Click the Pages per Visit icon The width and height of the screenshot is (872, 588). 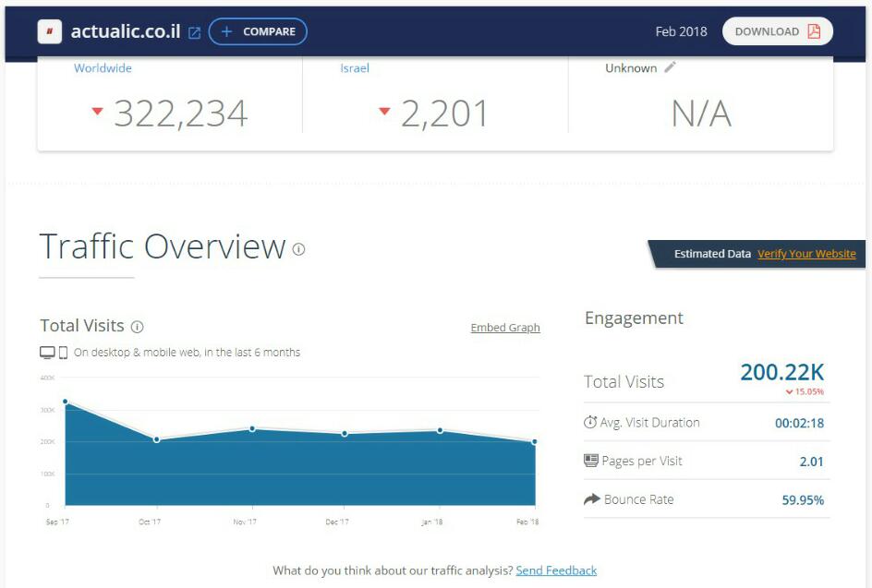tap(591, 461)
